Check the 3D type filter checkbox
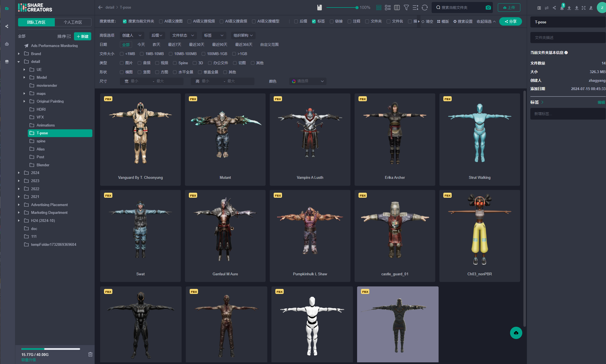Viewport: 606px width, 364px height. pos(195,63)
